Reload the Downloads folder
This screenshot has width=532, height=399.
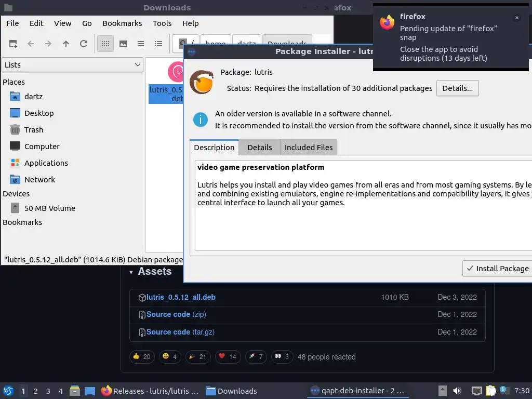pyautogui.click(x=84, y=44)
